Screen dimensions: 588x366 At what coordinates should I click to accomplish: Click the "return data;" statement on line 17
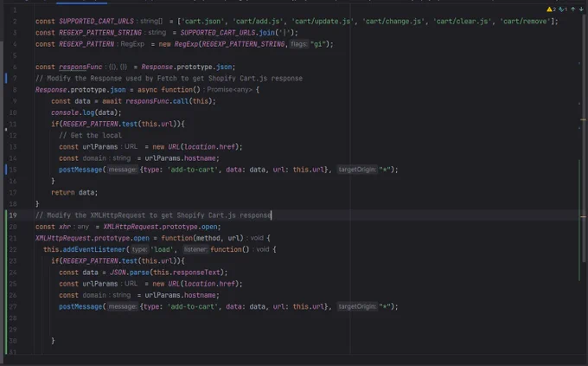74,193
